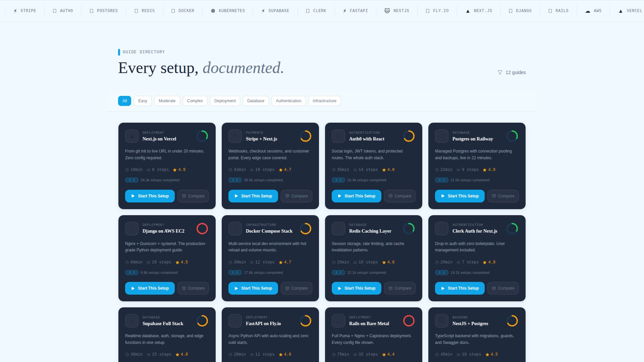Viewport: 644px width, 362px height.
Task: Start the Next.js on Vercel setup
Action: tap(150, 196)
